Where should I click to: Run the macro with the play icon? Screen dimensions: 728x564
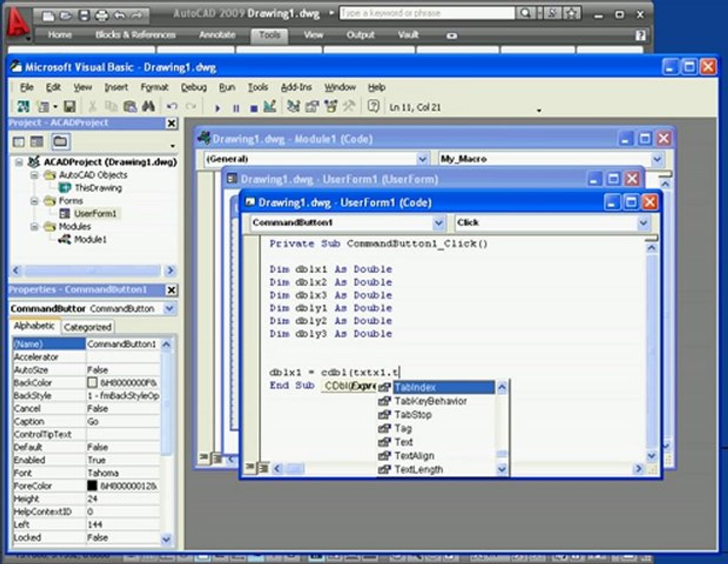pos(217,108)
